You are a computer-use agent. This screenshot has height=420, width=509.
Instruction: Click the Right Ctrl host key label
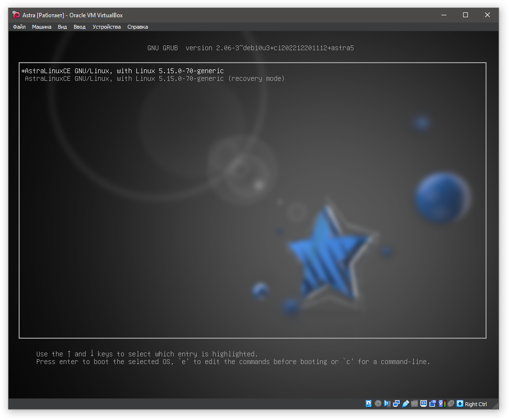point(476,404)
